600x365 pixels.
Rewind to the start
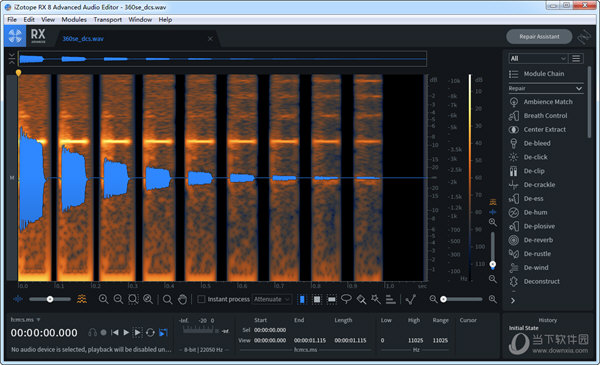pos(114,332)
